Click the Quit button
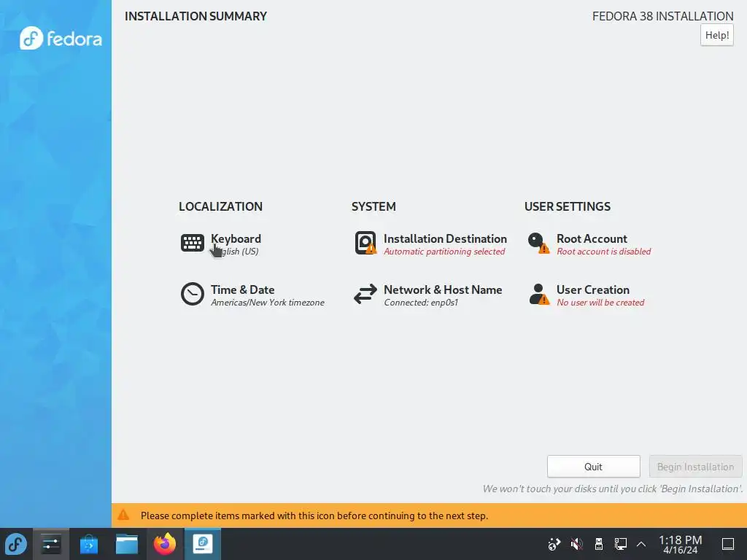The image size is (747, 560). [x=594, y=467]
